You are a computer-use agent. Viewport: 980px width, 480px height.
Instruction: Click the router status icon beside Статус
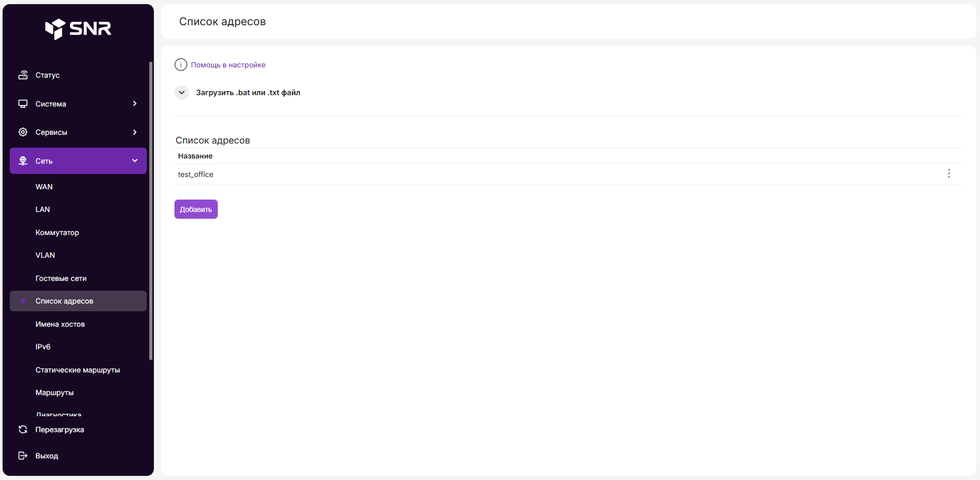(x=23, y=75)
